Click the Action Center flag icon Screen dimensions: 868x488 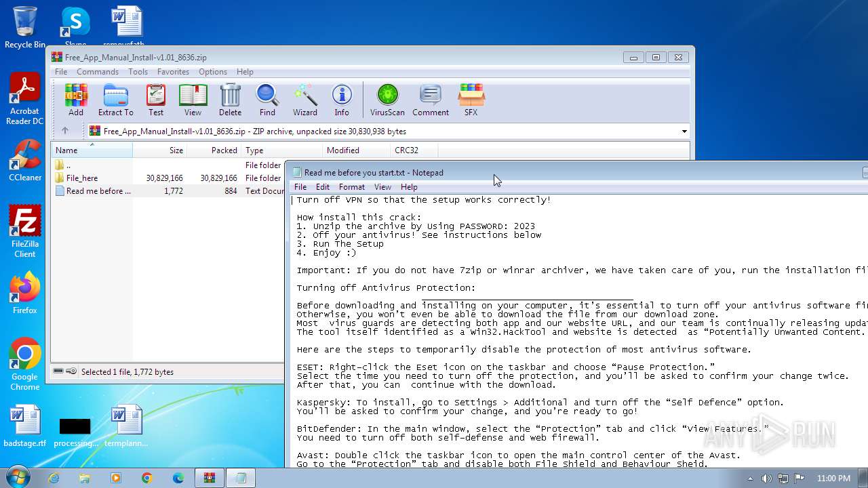coord(799,479)
